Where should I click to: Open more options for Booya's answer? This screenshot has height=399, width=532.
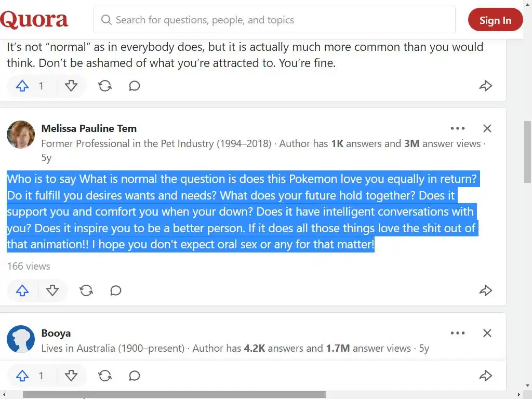coord(458,333)
